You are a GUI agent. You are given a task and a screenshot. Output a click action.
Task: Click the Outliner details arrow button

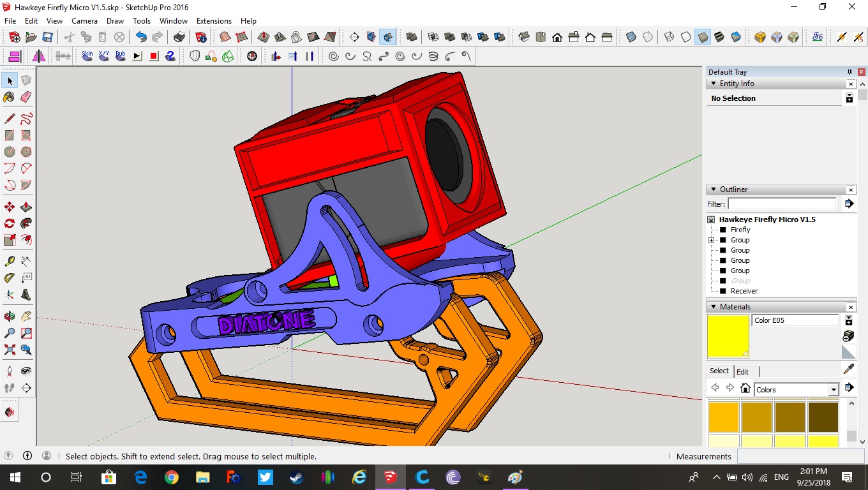pyautogui.click(x=849, y=204)
